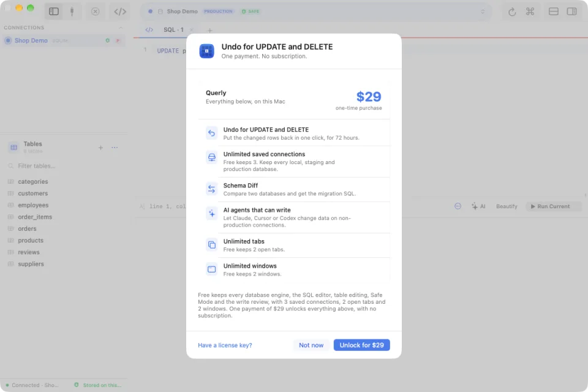Select the Shop Demo connection
The image size is (588, 392).
[63, 40]
